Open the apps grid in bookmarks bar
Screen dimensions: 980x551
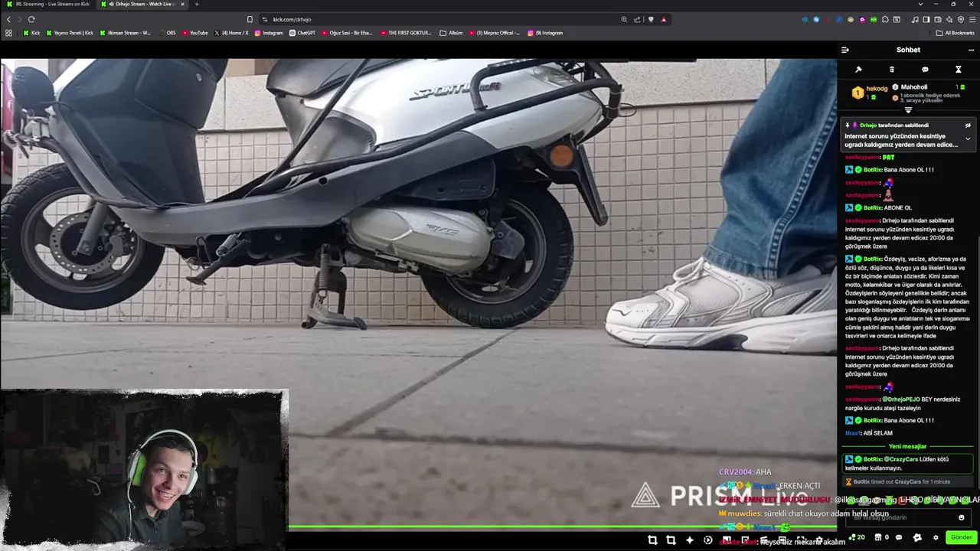[8, 33]
